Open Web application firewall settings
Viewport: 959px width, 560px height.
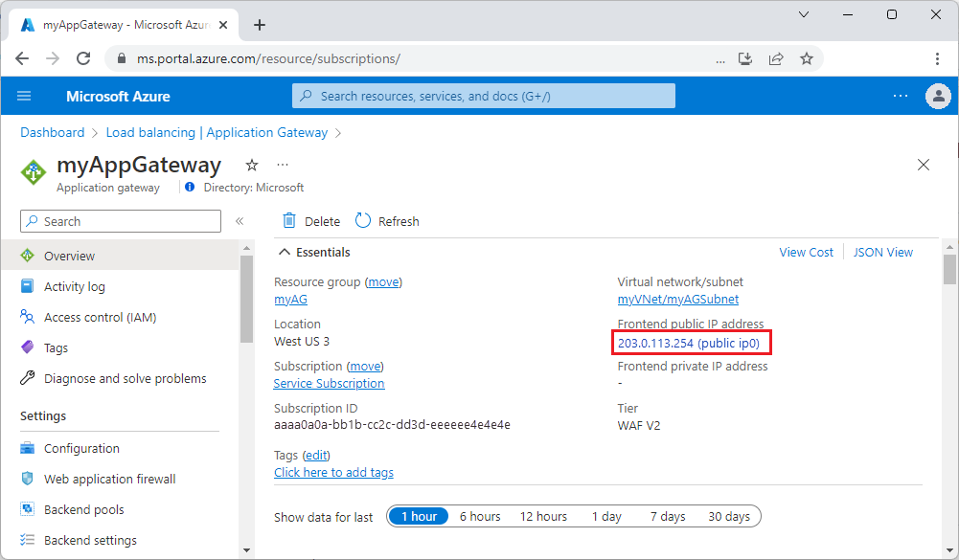pyautogui.click(x=110, y=479)
